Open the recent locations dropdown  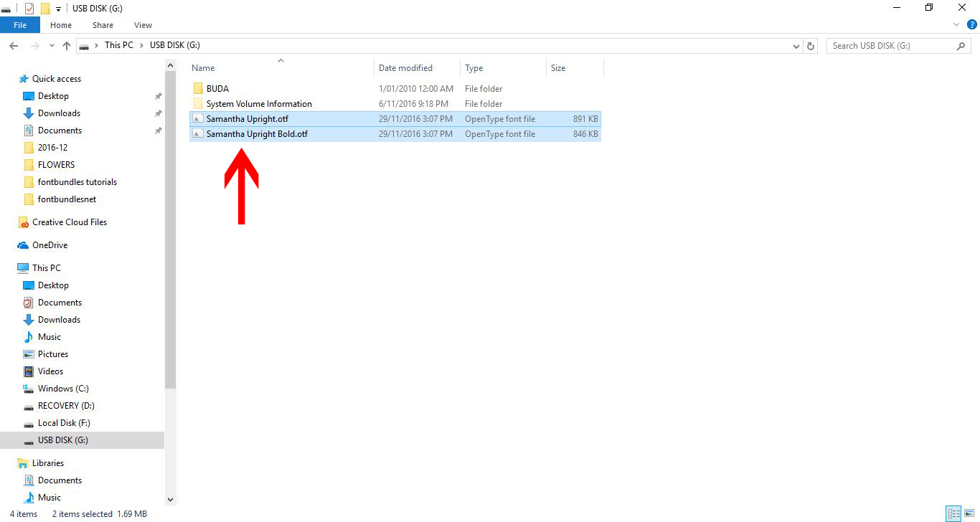(x=52, y=45)
